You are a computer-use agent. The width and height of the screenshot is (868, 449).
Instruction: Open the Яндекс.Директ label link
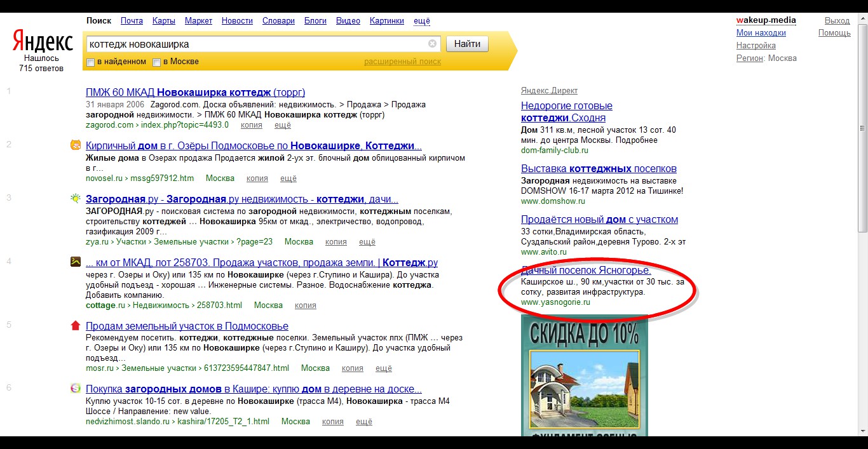(549, 91)
